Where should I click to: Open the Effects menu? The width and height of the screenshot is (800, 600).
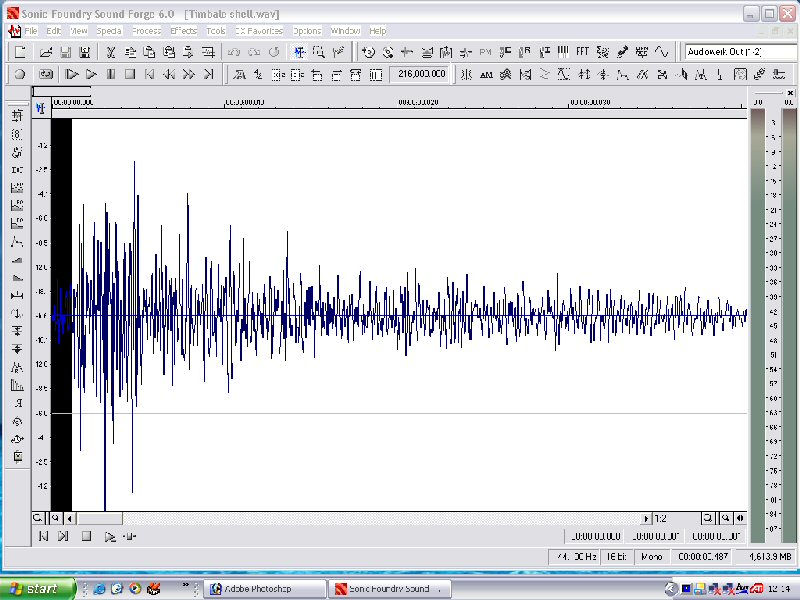click(183, 31)
